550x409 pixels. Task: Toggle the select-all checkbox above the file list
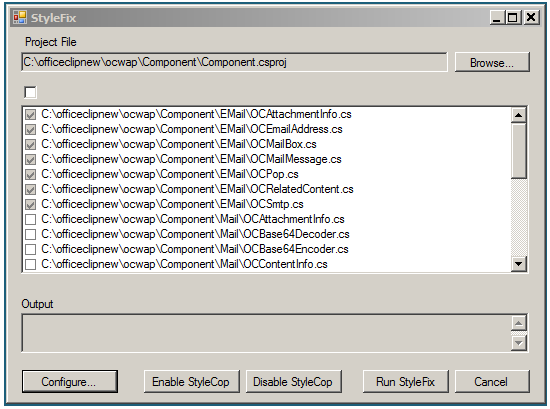(31, 93)
